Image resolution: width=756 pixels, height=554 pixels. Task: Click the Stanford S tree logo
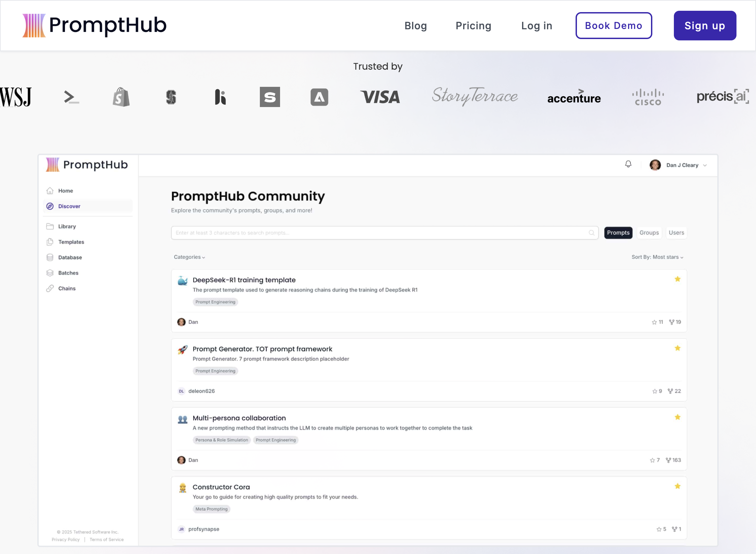point(171,97)
